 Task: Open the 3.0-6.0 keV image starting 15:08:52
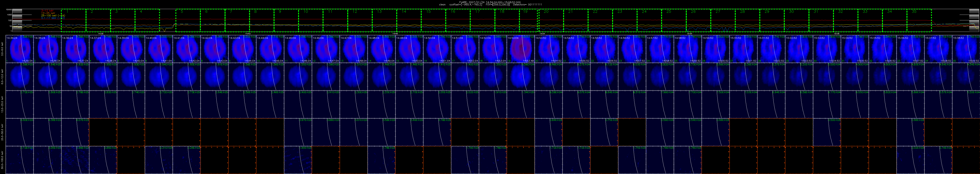[966, 49]
